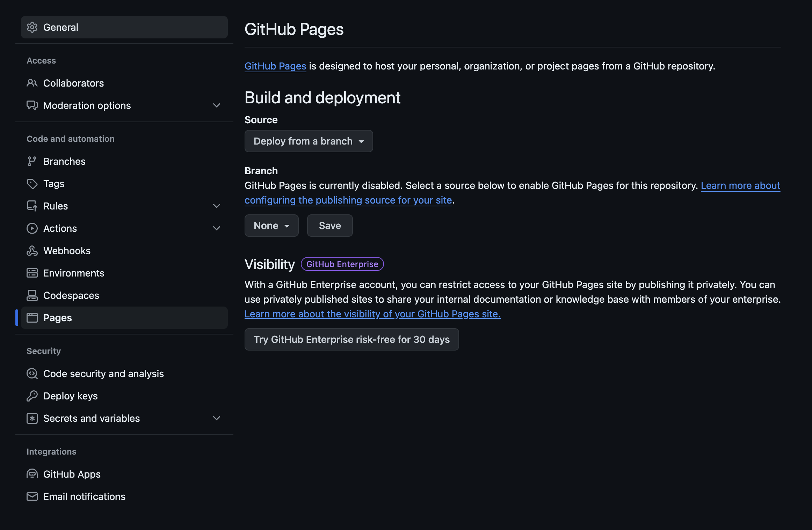
Task: Click the Environments server icon
Action: (x=32, y=273)
